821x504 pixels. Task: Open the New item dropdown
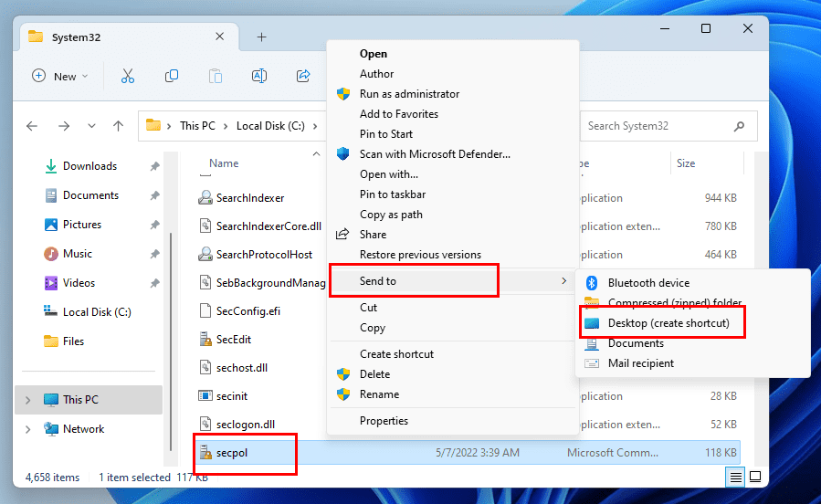(59, 77)
